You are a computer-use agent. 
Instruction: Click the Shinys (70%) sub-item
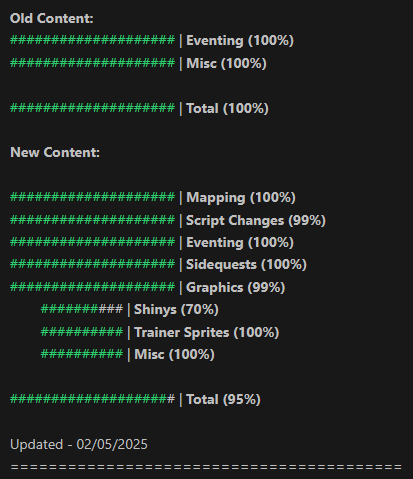(x=176, y=310)
